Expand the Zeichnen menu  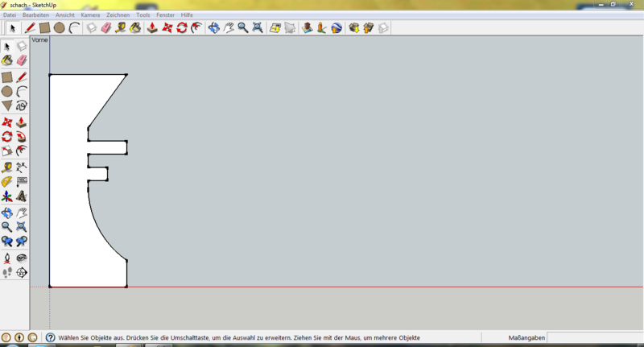pyautogui.click(x=118, y=15)
